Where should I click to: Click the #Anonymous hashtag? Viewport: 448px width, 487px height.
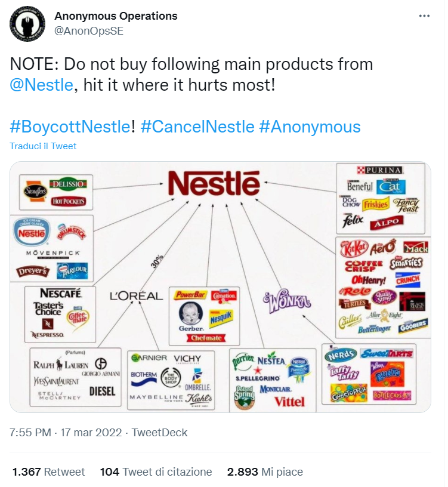coord(310,127)
